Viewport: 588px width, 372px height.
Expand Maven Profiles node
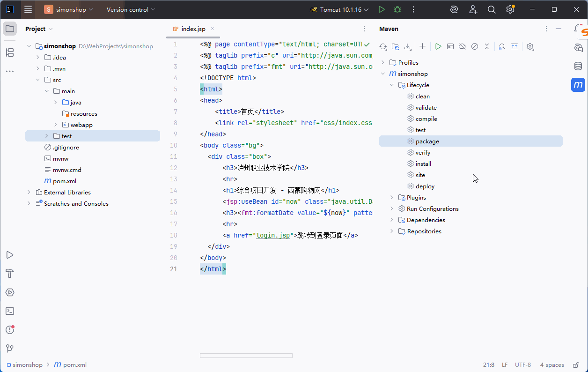pyautogui.click(x=382, y=62)
